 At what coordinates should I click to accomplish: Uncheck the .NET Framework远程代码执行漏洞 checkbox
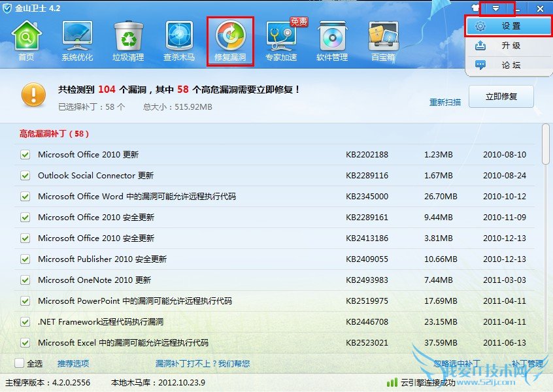pyautogui.click(x=25, y=321)
